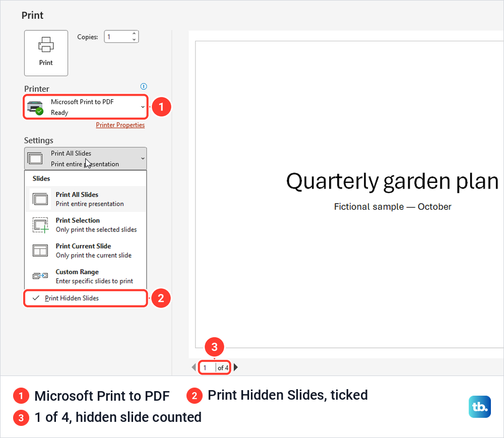Open the Microsoft Print to PDF printer dropdown
Viewport: 504px width, 438px height.
[86, 107]
